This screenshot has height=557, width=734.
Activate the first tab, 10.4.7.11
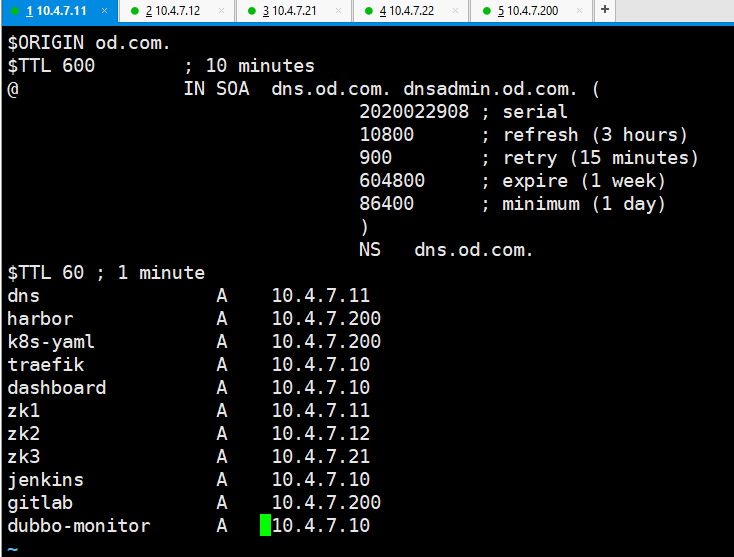(x=56, y=11)
